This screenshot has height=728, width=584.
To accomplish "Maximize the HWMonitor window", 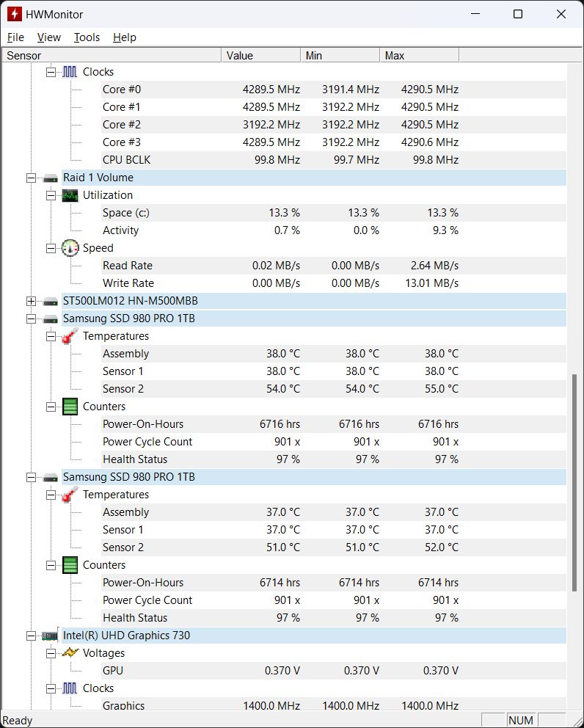I will (x=518, y=14).
